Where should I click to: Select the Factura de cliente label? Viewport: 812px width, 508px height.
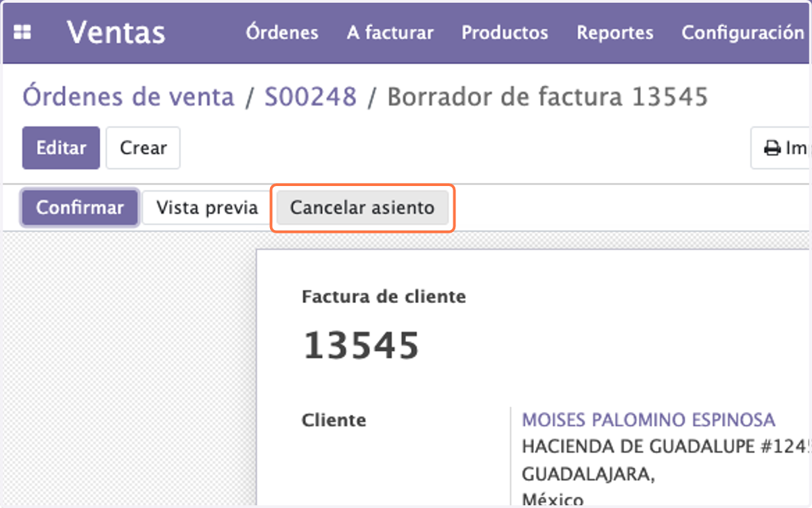pyautogui.click(x=384, y=296)
